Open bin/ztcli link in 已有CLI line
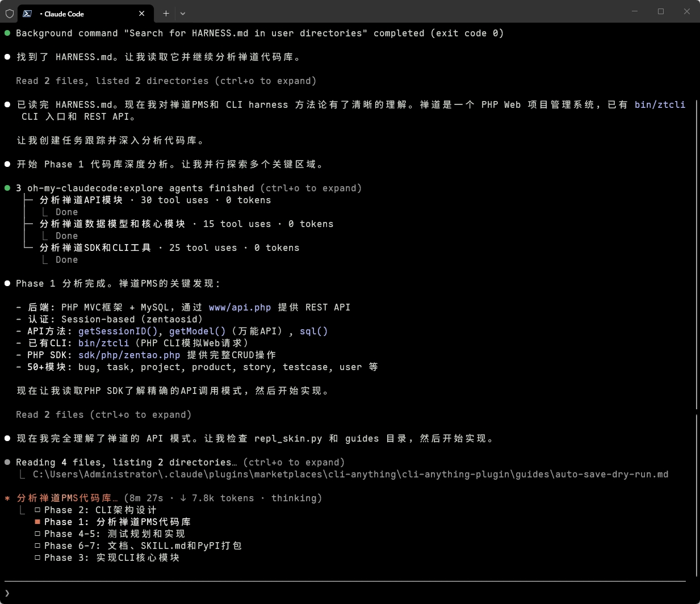Image resolution: width=700 pixels, height=604 pixels. pyautogui.click(x=103, y=343)
